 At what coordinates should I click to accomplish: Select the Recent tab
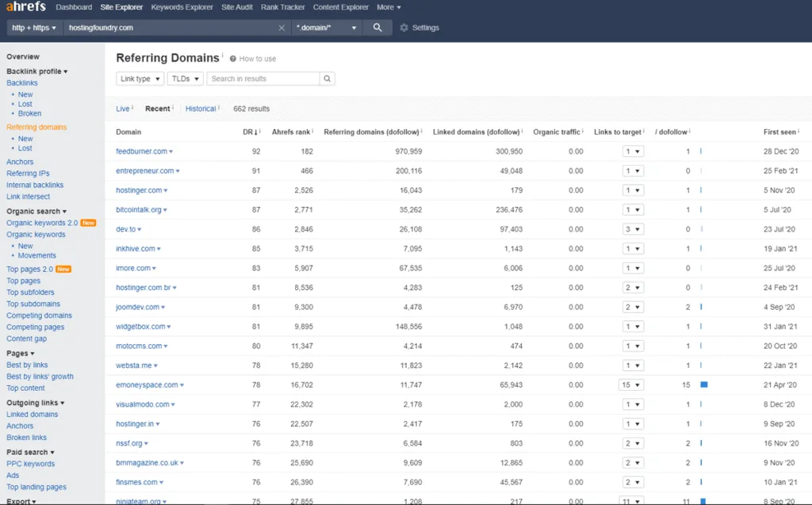(158, 109)
